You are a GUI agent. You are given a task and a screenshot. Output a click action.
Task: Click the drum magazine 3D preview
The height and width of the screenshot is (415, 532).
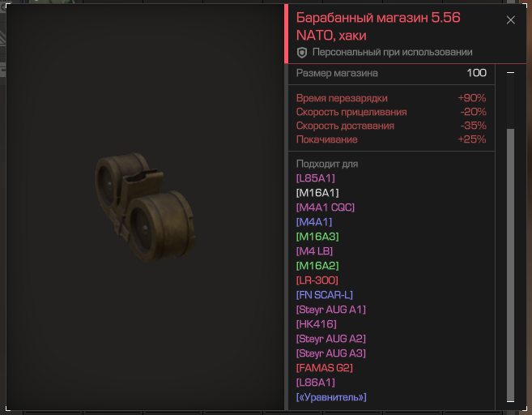(145, 207)
